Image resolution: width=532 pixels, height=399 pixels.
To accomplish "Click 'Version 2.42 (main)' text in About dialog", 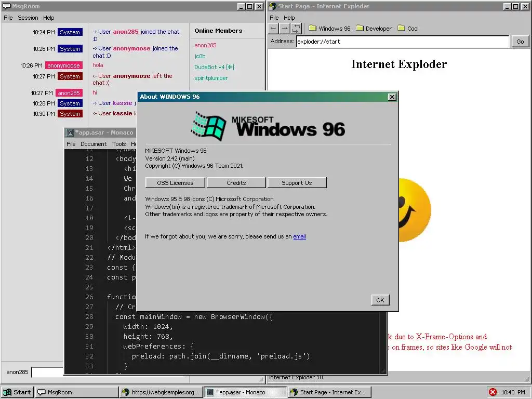I will coord(170,158).
